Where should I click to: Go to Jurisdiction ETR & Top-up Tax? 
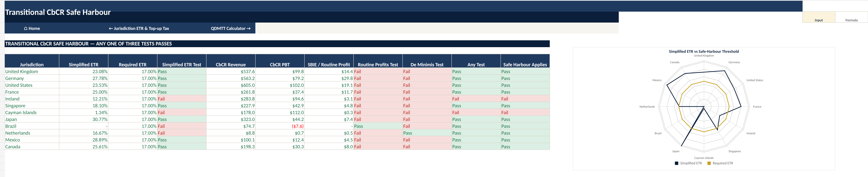pyautogui.click(x=139, y=28)
